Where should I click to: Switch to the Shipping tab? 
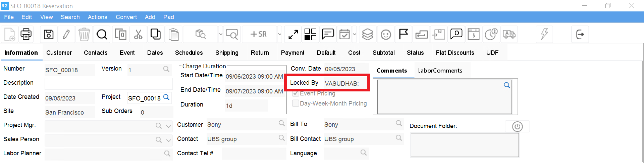click(x=227, y=53)
